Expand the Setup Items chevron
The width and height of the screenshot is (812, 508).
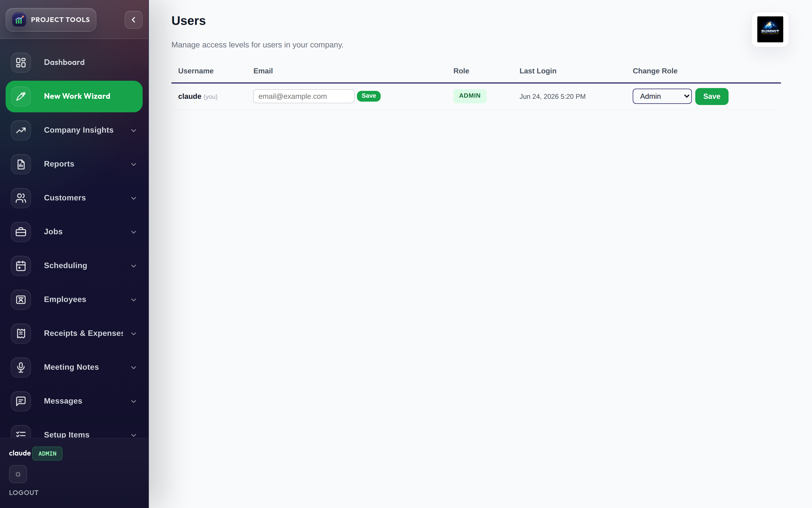(134, 435)
